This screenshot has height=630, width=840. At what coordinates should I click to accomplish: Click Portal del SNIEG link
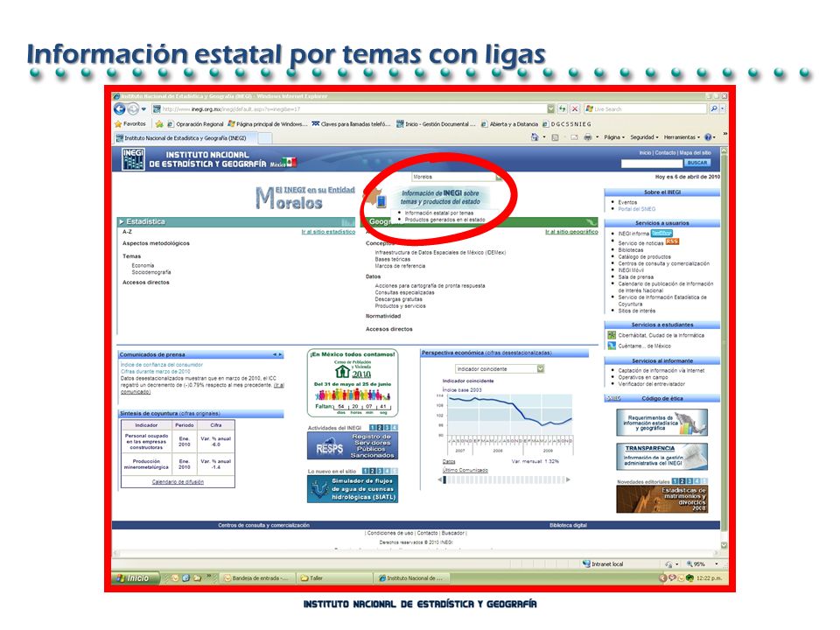click(x=636, y=209)
